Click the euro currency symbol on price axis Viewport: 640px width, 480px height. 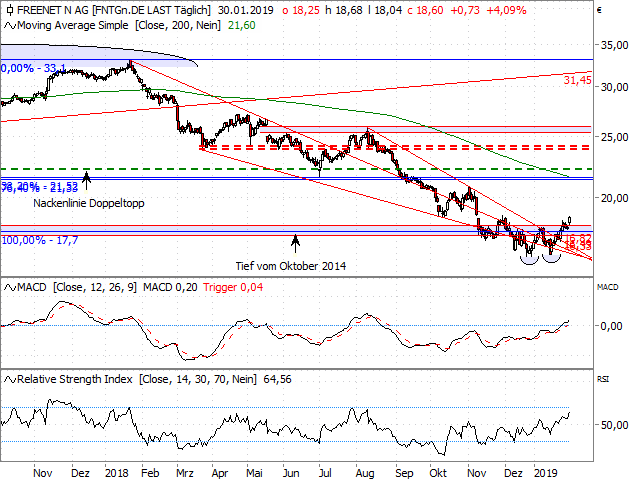click(x=598, y=12)
